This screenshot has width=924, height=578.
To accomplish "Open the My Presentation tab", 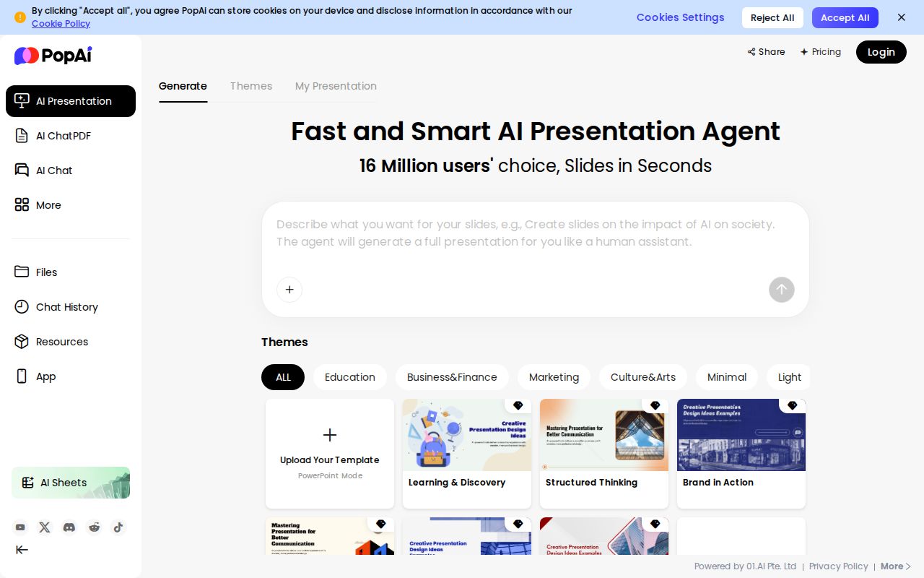I will tap(336, 86).
